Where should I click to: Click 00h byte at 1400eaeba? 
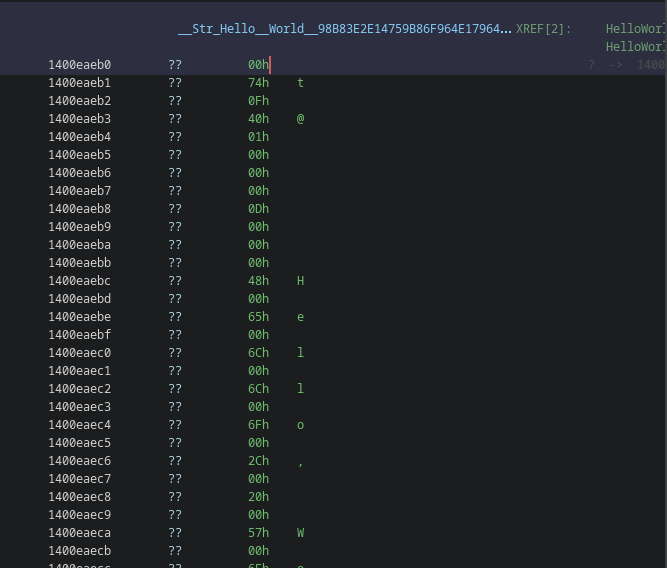pos(259,245)
